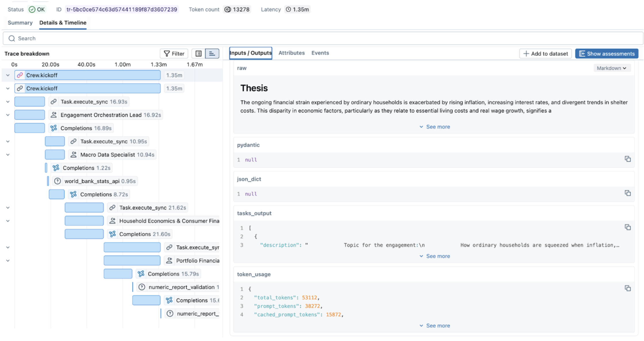Copy the json_dict value
This screenshot has width=644, height=341.
tap(628, 193)
